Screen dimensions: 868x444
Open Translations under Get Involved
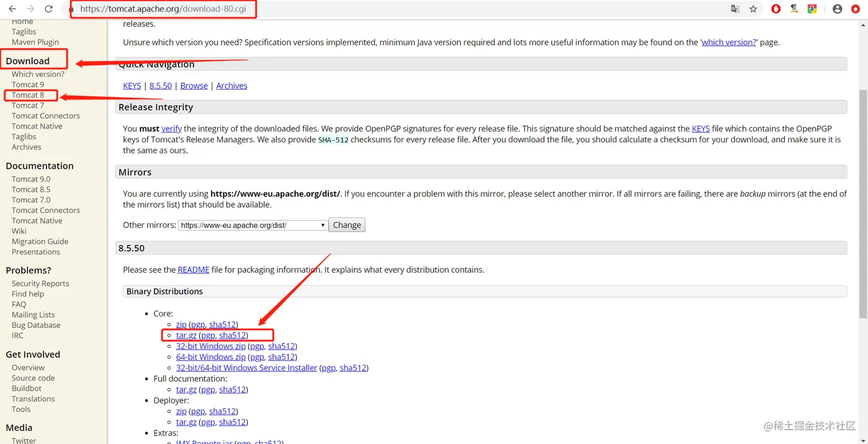point(33,399)
